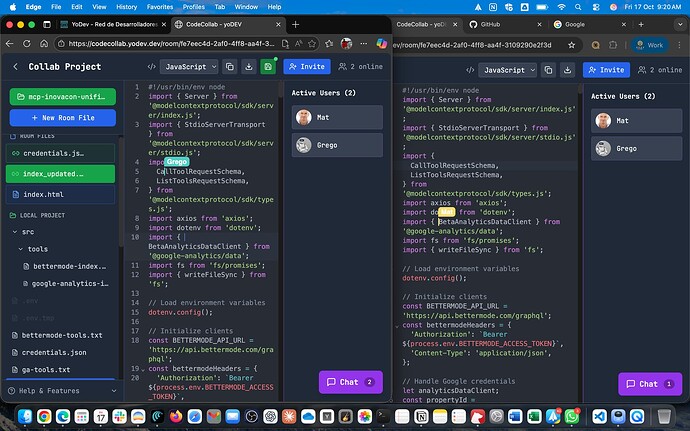Go back in Edge browser

point(10,44)
